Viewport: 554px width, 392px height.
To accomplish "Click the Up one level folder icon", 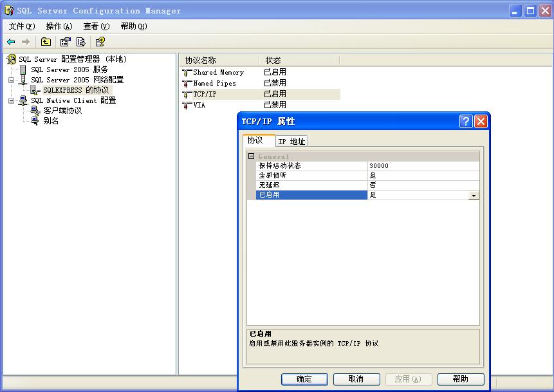I will point(46,42).
